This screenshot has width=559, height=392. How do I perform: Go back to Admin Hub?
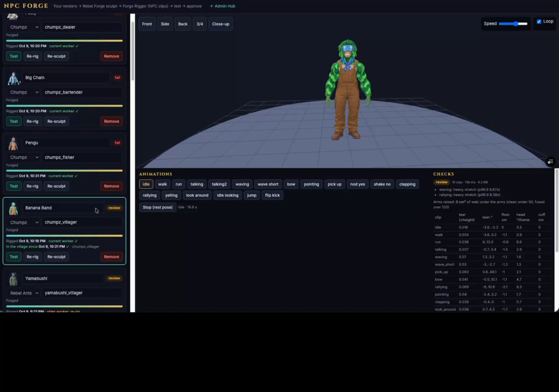222,6
